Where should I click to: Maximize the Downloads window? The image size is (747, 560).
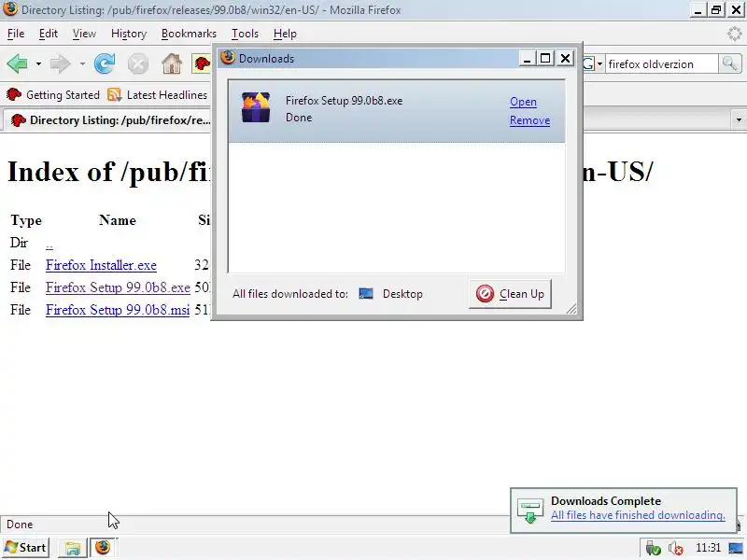545,58
